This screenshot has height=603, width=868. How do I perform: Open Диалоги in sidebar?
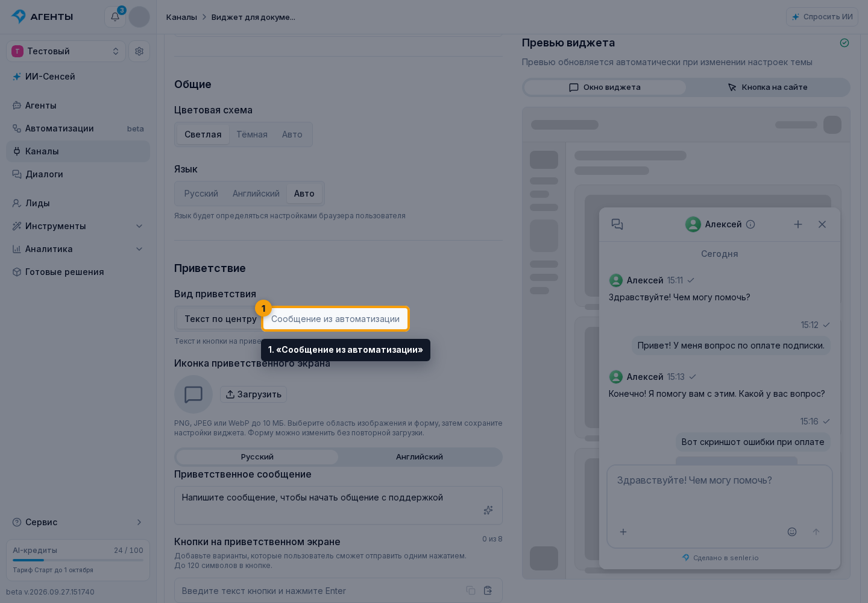pos(78,174)
